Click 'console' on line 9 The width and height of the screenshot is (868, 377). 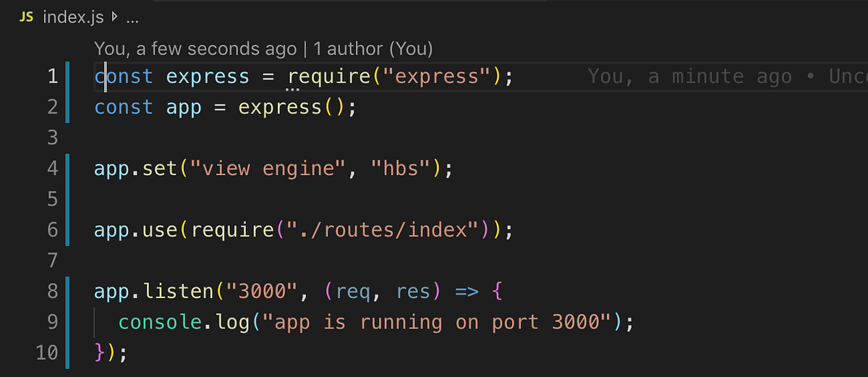point(161,323)
